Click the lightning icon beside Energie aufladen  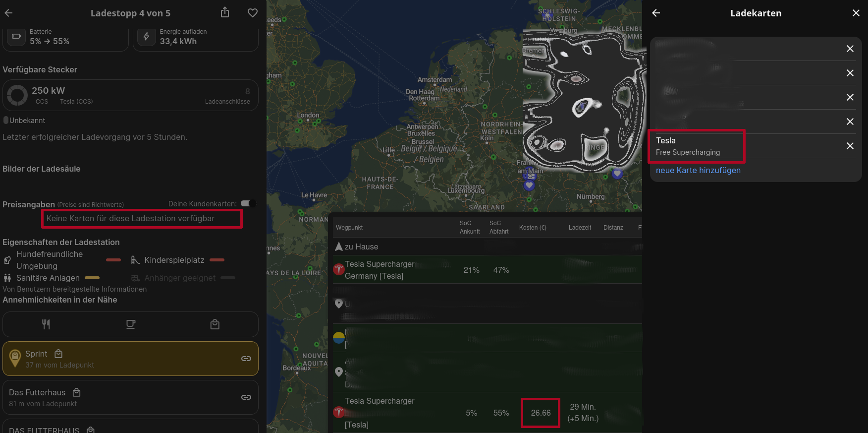(146, 37)
